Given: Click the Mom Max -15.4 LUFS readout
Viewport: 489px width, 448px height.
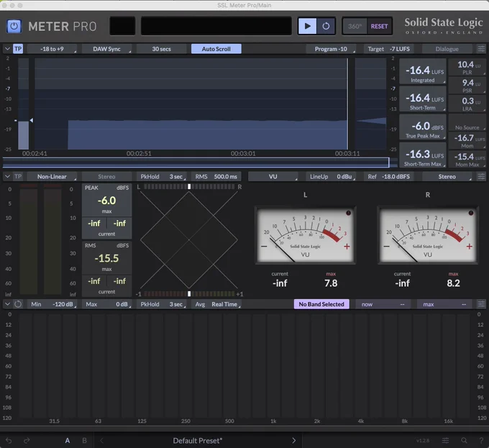Looking at the screenshot, I should click(467, 160).
